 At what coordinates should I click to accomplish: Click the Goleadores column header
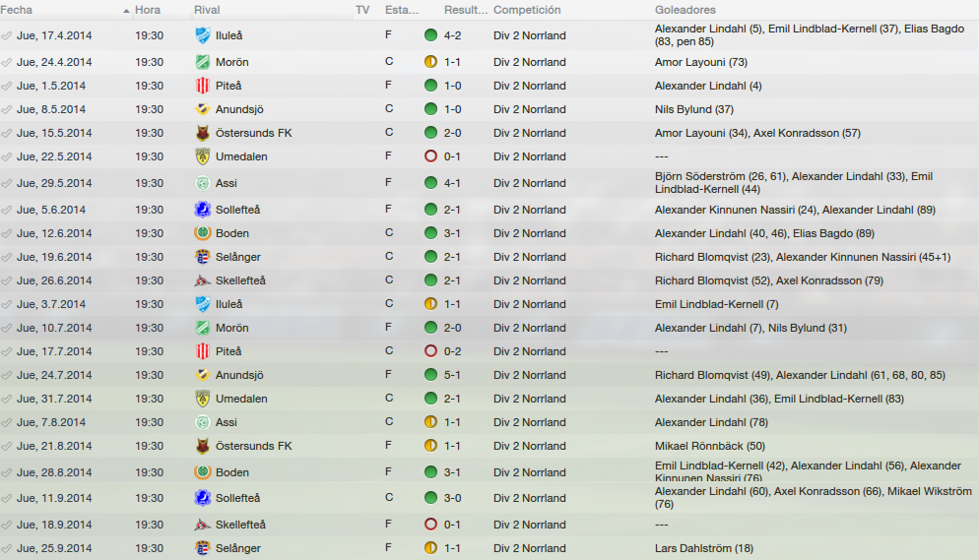pyautogui.click(x=685, y=10)
